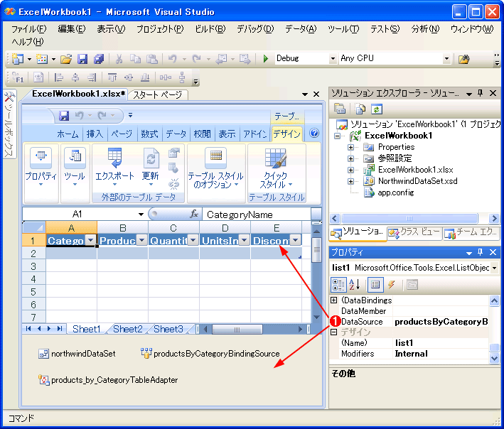504x429 pixels.
Task: Click the DataSource property value field
Action: 441,322
